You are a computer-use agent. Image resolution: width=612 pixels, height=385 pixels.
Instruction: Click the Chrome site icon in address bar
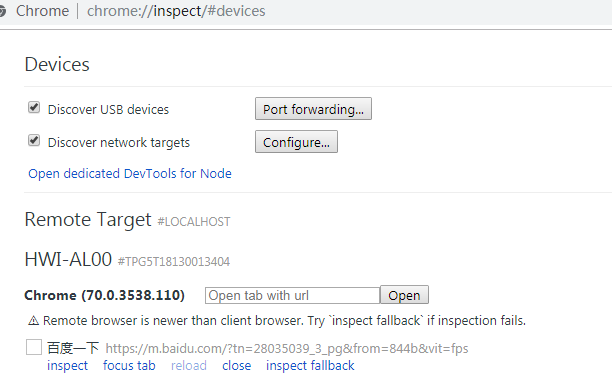coord(2,11)
